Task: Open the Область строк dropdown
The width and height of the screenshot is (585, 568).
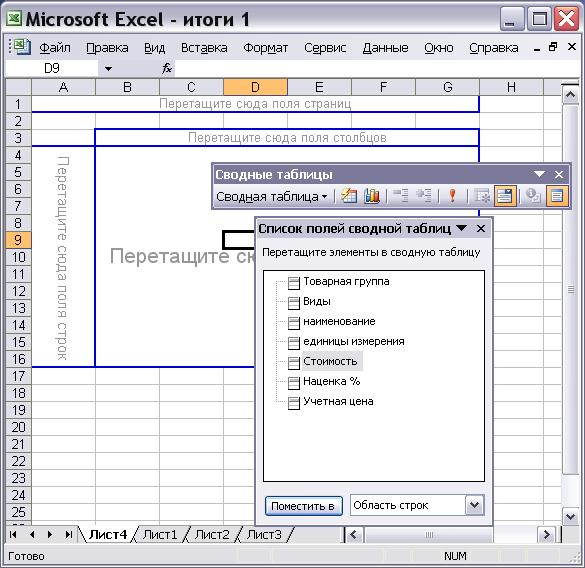Action: (x=475, y=505)
